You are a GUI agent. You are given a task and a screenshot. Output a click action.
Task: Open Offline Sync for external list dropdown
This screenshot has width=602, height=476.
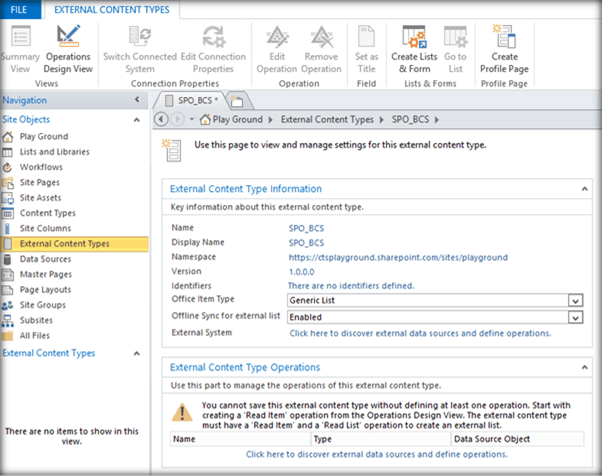pyautogui.click(x=574, y=317)
